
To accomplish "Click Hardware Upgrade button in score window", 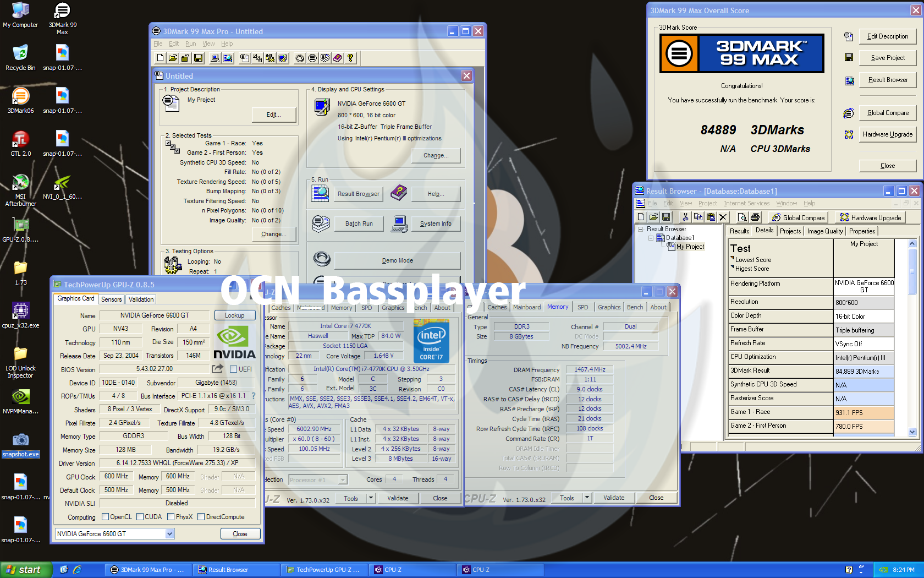I will click(888, 134).
